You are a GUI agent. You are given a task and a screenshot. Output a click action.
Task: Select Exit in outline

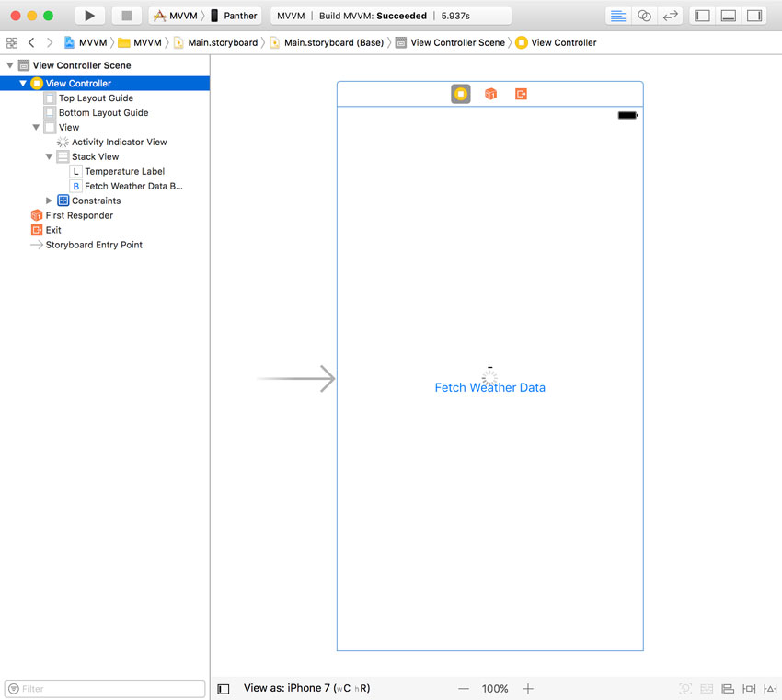pyautogui.click(x=52, y=230)
